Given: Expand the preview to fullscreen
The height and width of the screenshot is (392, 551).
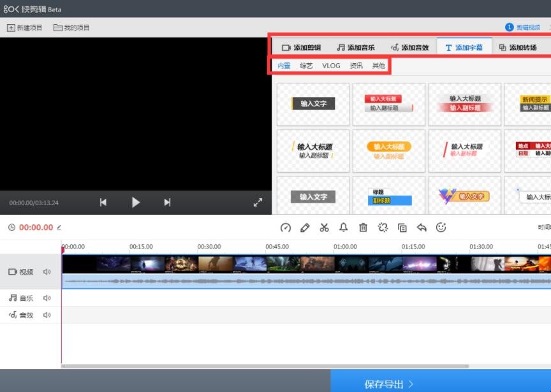Looking at the screenshot, I should coord(258,203).
